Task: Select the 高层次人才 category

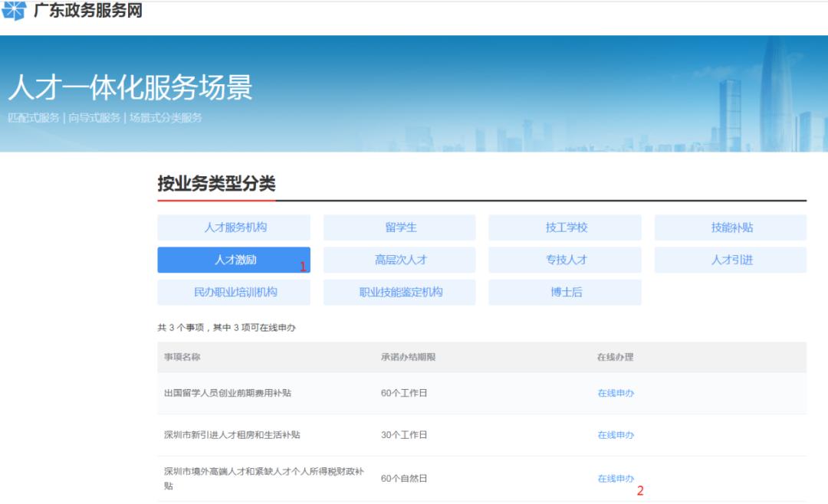Action: pyautogui.click(x=399, y=259)
